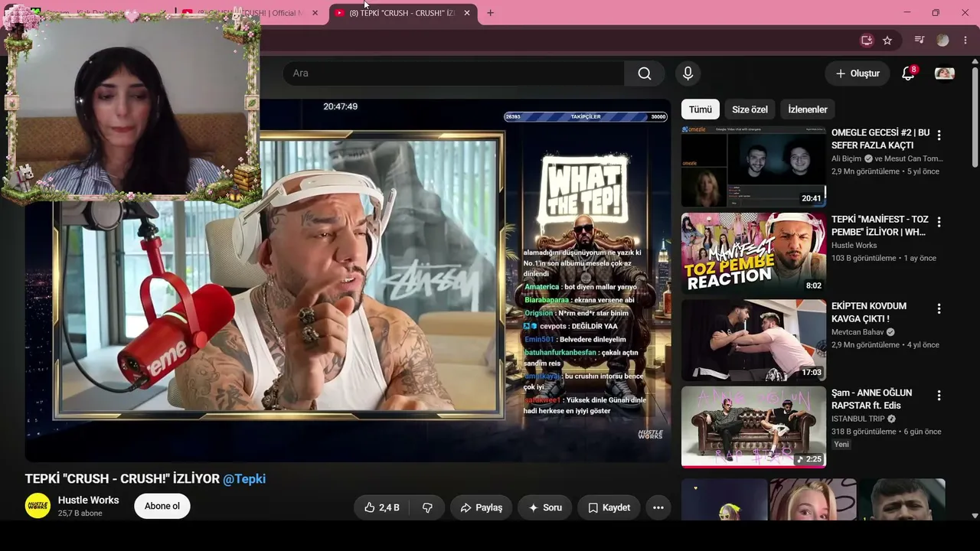
Task: Subscribe with the Abone ol button
Action: point(162,506)
